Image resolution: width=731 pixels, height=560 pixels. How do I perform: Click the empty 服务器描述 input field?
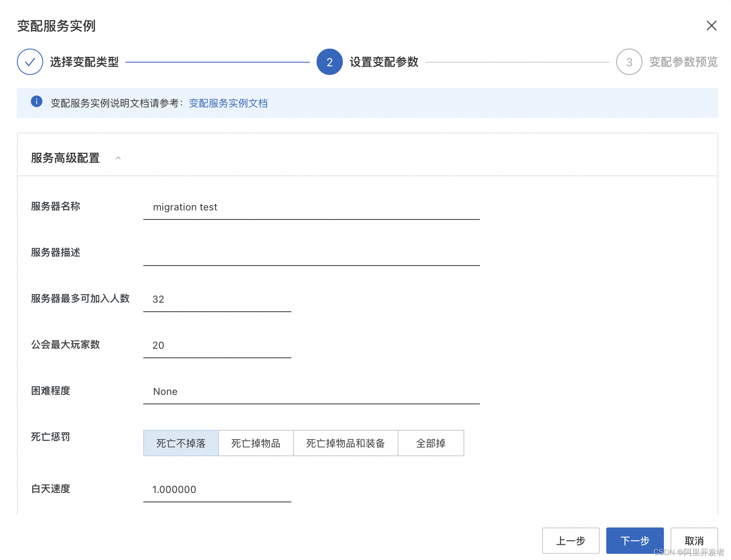[x=312, y=253]
